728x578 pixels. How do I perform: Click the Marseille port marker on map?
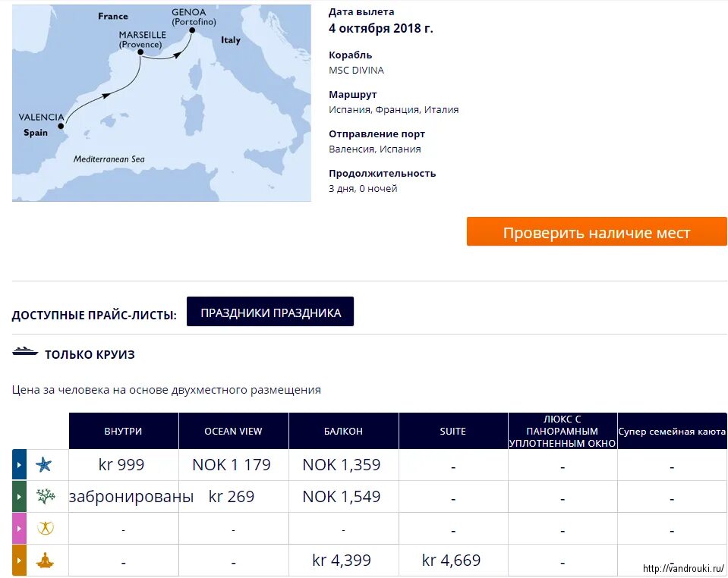140,52
